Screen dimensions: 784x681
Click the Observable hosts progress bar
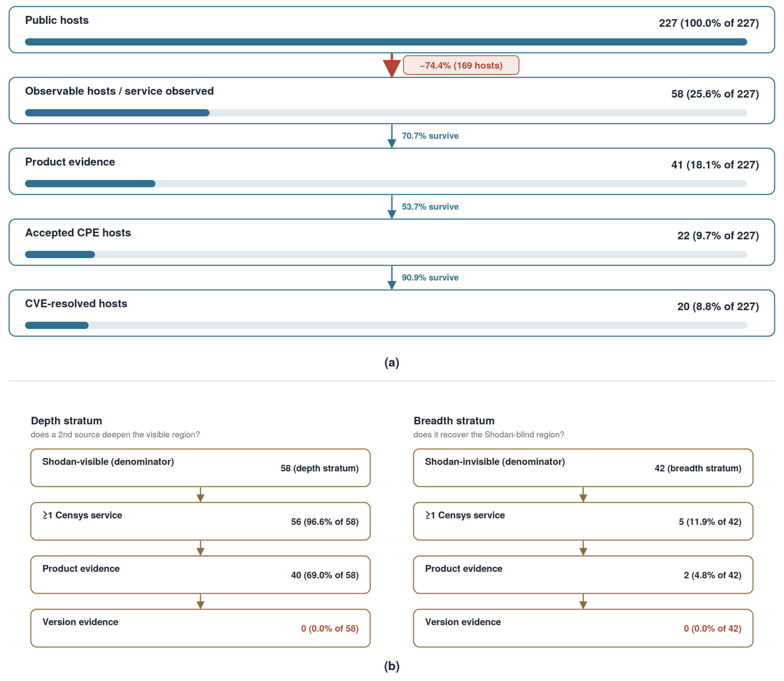pyautogui.click(x=386, y=113)
